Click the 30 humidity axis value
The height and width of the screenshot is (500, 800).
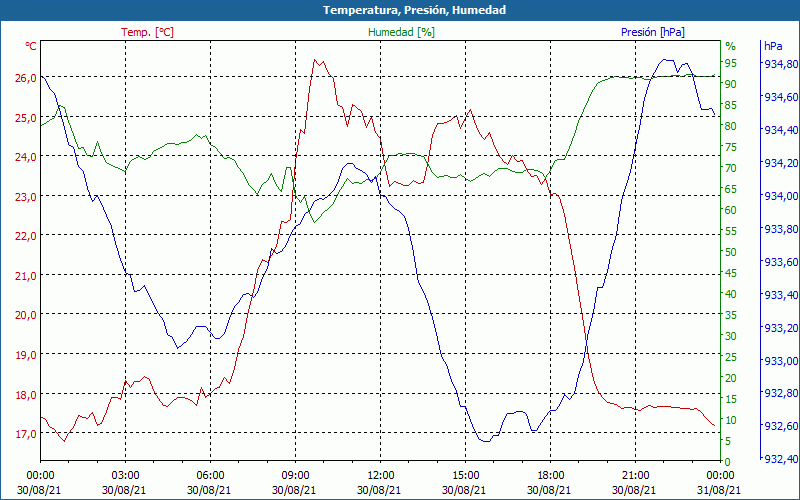(731, 336)
